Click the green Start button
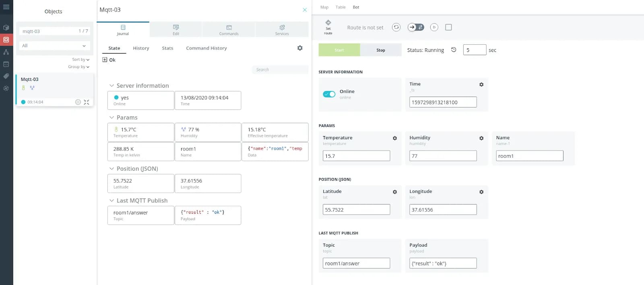644x285 pixels. pos(339,50)
